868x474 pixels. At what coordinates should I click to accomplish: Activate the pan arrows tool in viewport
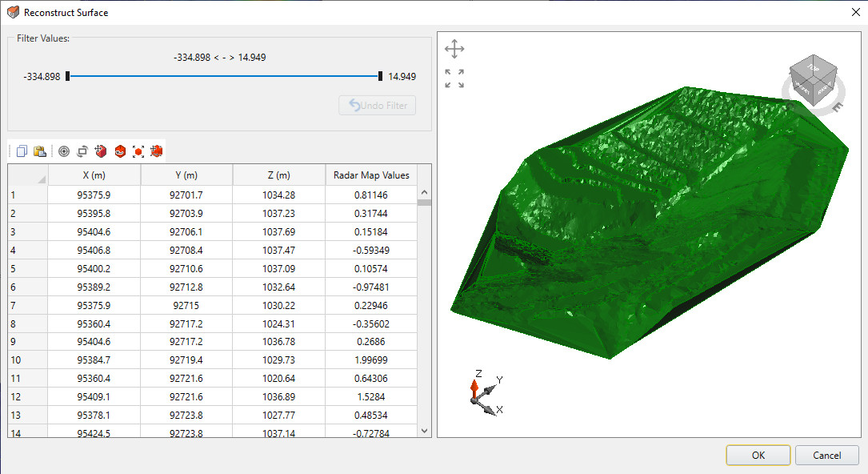coord(454,49)
